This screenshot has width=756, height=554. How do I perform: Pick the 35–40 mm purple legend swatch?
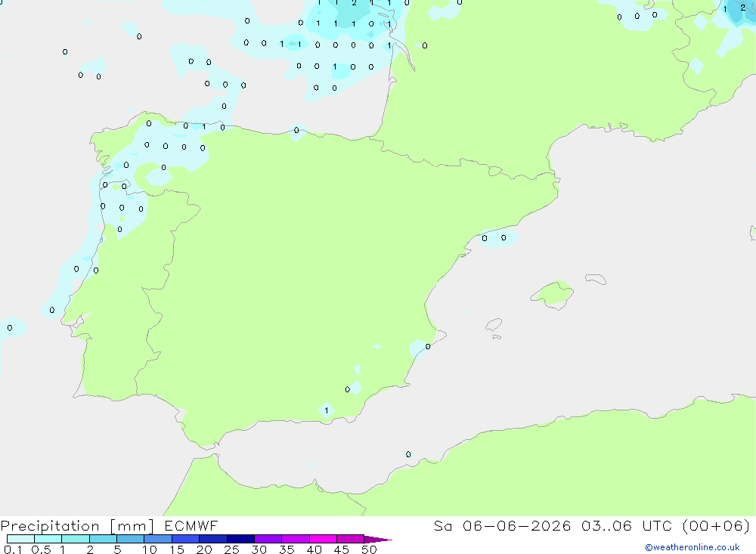[296, 539]
